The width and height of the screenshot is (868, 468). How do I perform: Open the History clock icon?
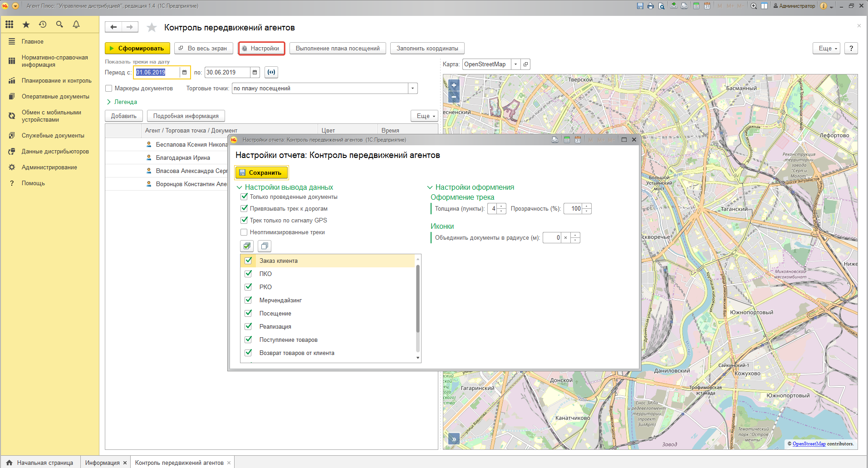click(43, 25)
